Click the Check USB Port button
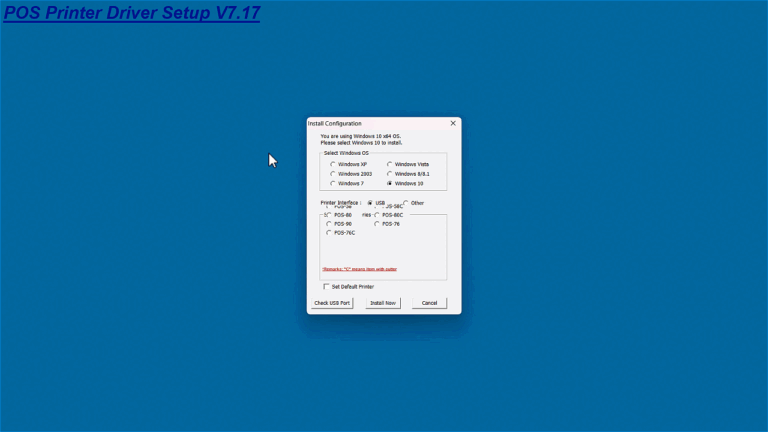 pyautogui.click(x=333, y=303)
